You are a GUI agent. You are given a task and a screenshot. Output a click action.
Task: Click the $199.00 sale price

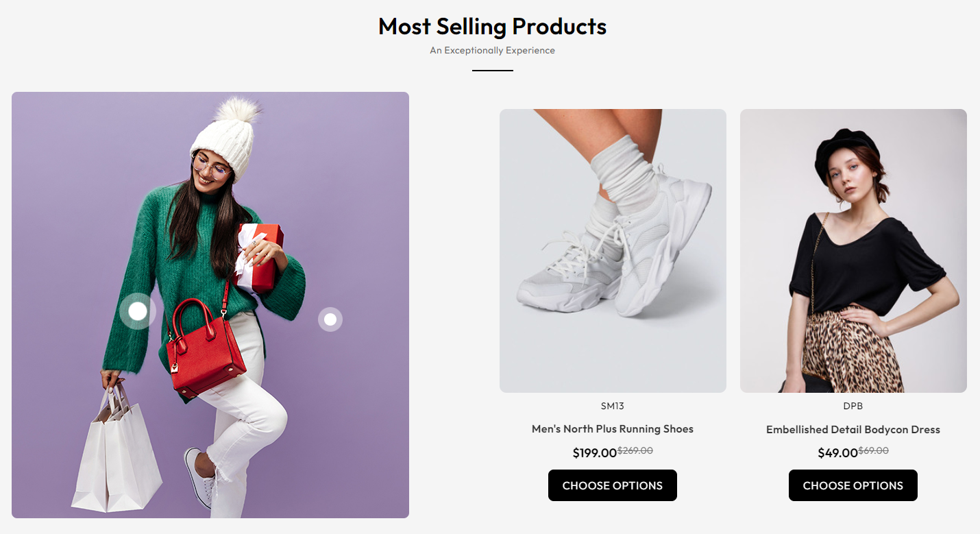[594, 453]
